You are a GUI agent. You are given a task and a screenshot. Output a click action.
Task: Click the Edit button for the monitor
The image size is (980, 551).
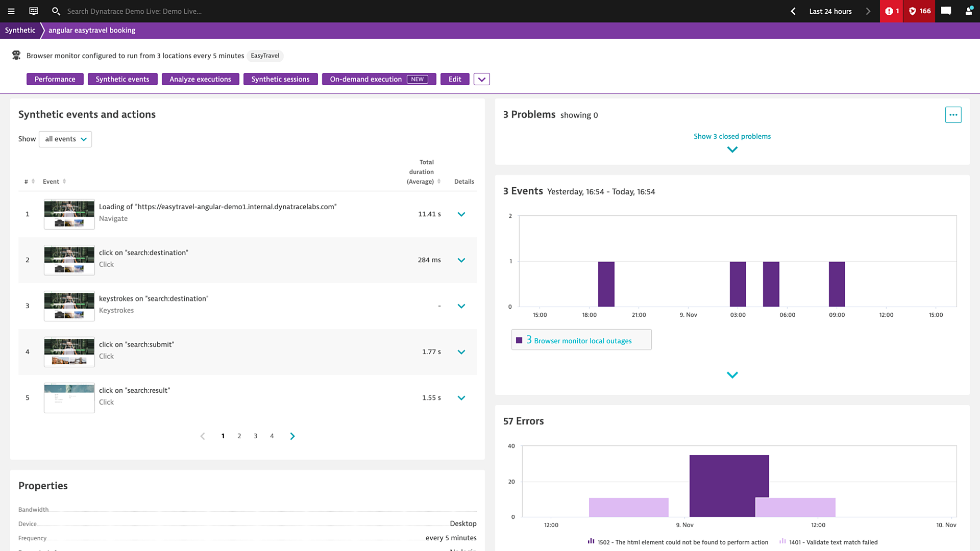454,79
